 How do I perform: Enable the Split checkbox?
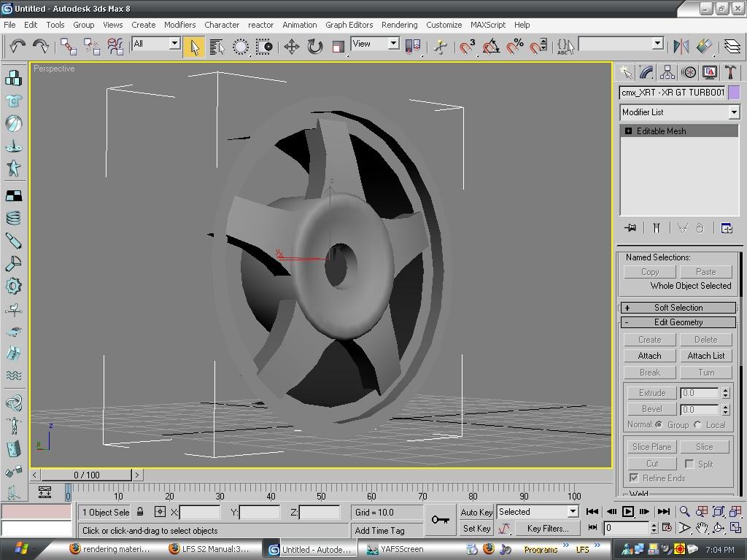click(689, 464)
